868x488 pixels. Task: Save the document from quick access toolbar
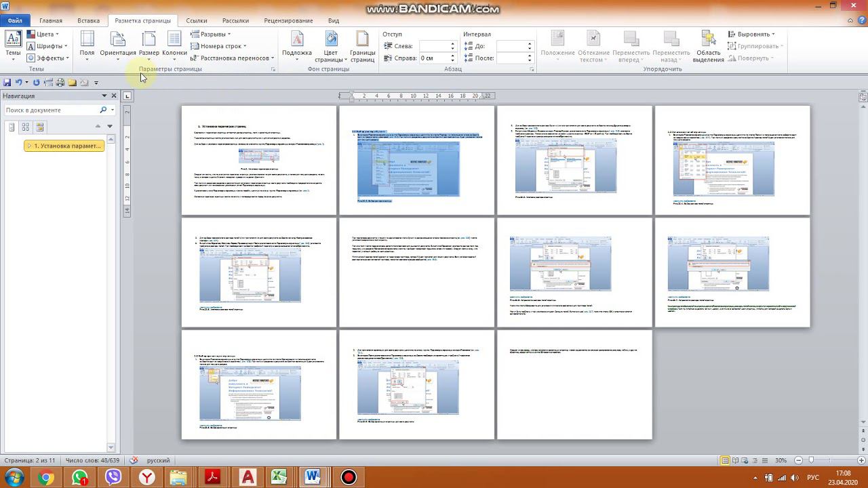tap(7, 83)
